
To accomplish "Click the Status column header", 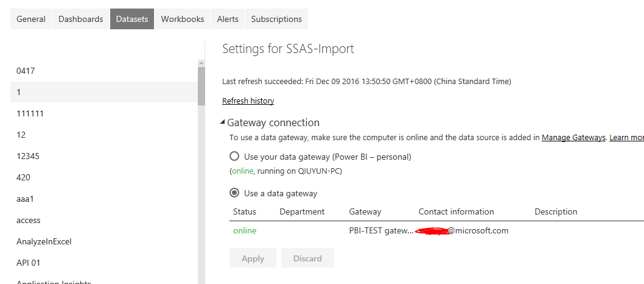I will click(x=244, y=211).
